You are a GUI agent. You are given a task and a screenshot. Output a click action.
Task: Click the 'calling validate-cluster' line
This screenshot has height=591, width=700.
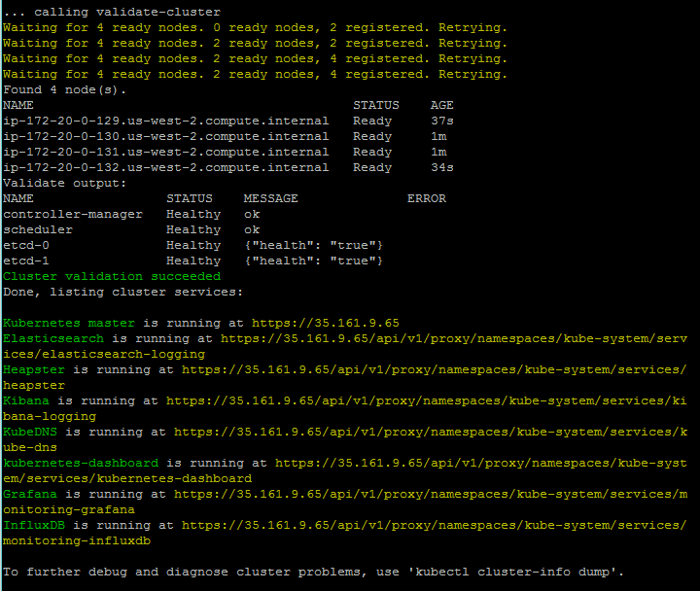pos(112,12)
